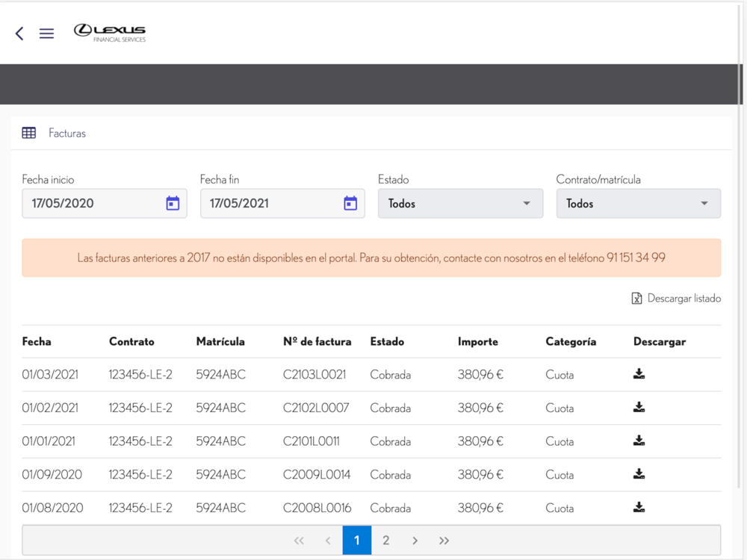The width and height of the screenshot is (747, 560).
Task: Click invoice number C2101L0011
Action: (x=311, y=441)
